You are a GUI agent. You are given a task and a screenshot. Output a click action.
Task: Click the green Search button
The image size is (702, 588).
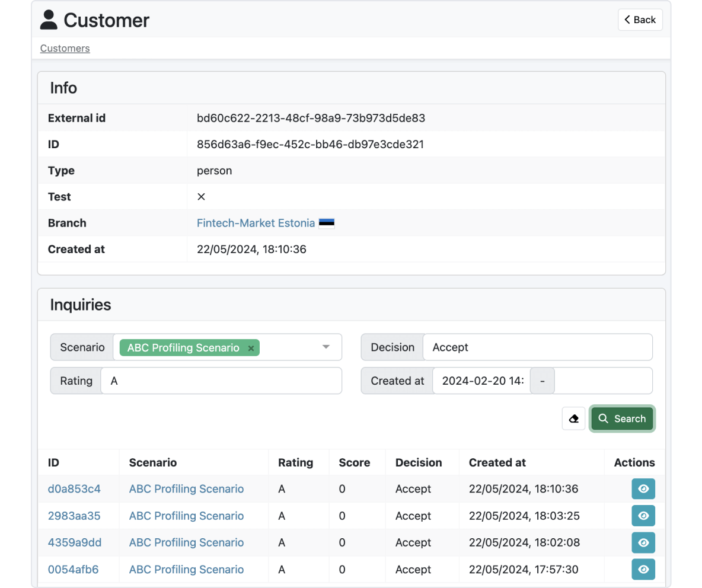pos(623,419)
